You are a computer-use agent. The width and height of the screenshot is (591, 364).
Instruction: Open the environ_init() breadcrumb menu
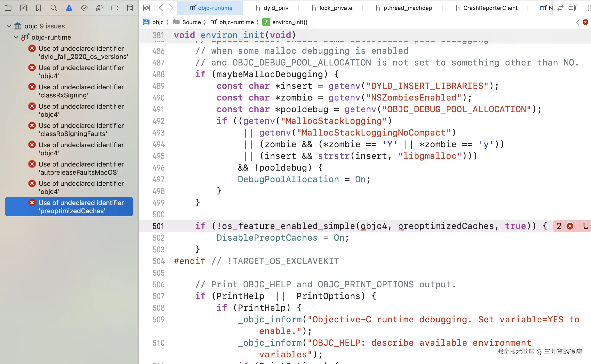click(x=289, y=22)
